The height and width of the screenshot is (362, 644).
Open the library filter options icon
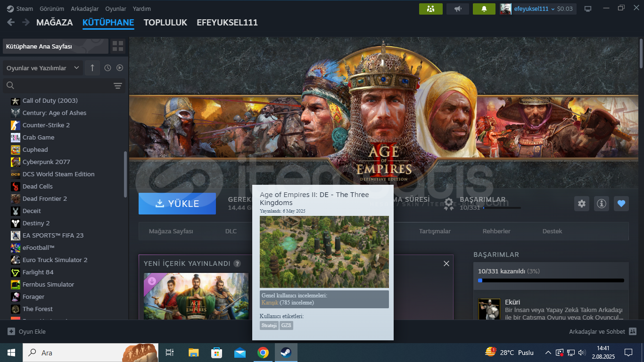117,85
